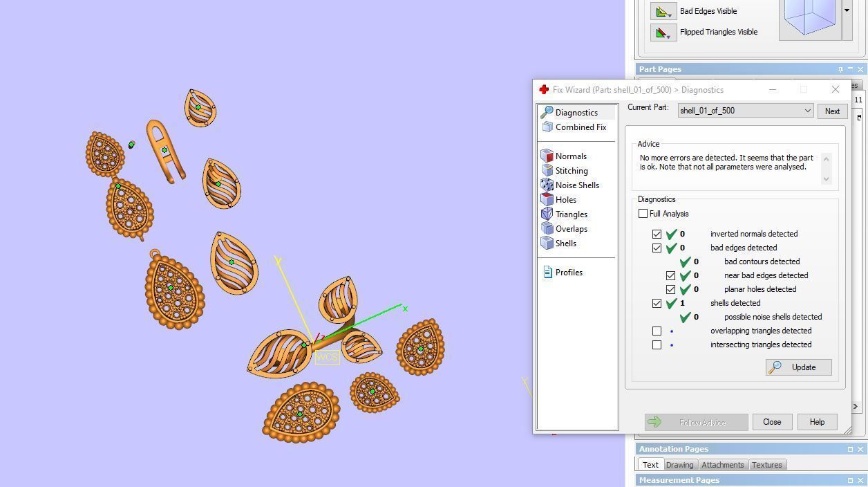Click 'possible noise shells detected' text
The width and height of the screenshot is (868, 487).
pos(773,317)
